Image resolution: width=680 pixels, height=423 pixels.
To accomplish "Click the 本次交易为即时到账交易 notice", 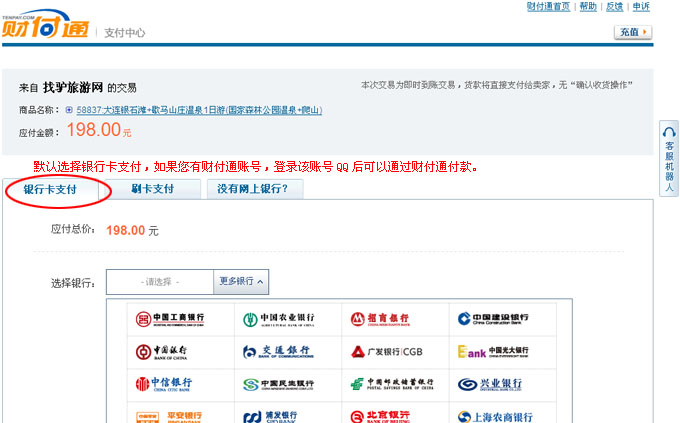I will pyautogui.click(x=497, y=85).
